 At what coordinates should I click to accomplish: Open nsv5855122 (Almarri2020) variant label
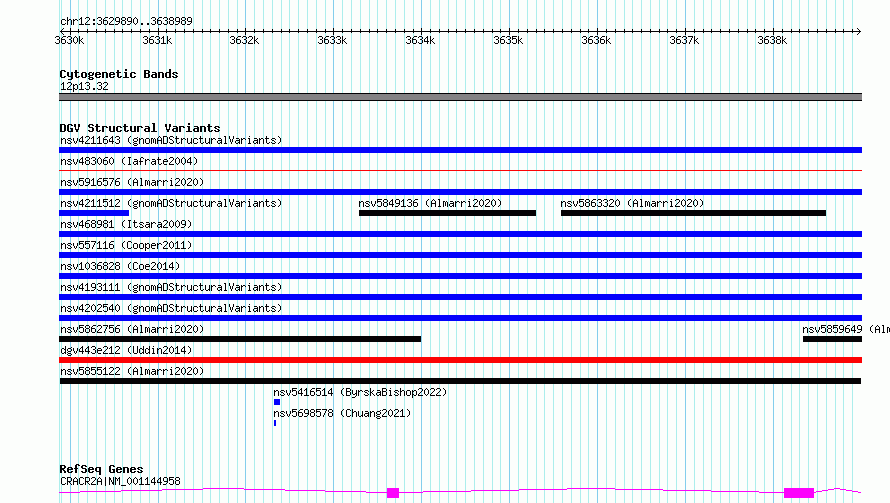132,371
